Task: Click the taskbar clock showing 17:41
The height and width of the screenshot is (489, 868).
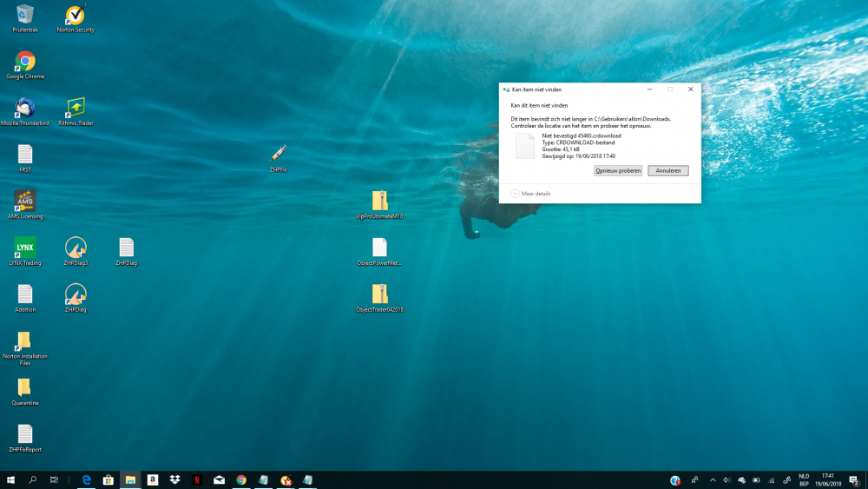Action: (828, 479)
